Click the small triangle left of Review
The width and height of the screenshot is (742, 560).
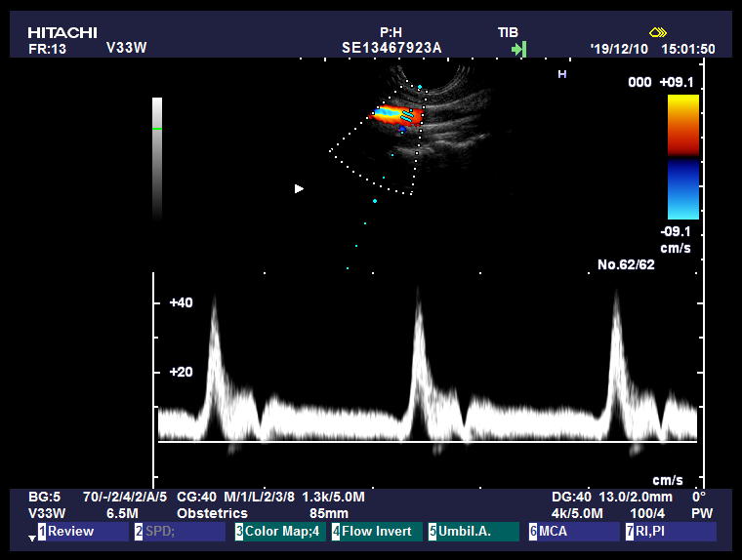point(31,538)
